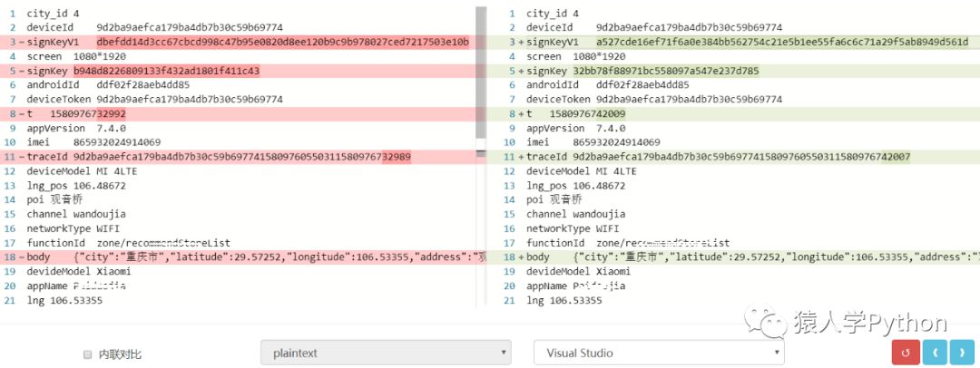This screenshot has height=368, width=980.
Task: Click left pane imei 865932024914069 line
Action: 93,142
